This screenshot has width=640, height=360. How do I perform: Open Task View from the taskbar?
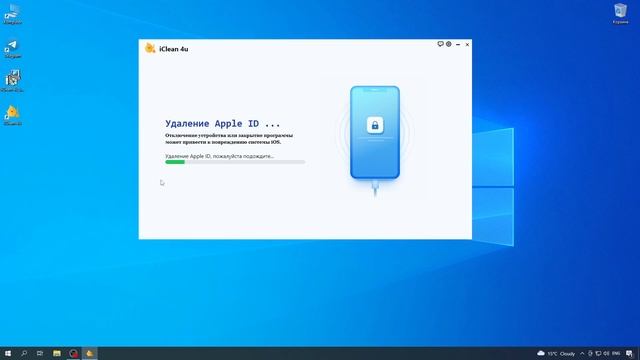(40, 353)
